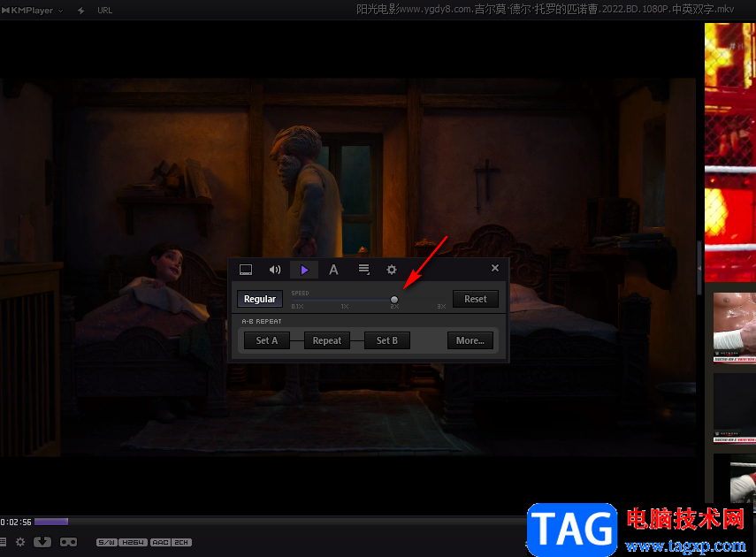Click the H264 codec badge
Screen dimensions: 756x557
[x=133, y=543]
